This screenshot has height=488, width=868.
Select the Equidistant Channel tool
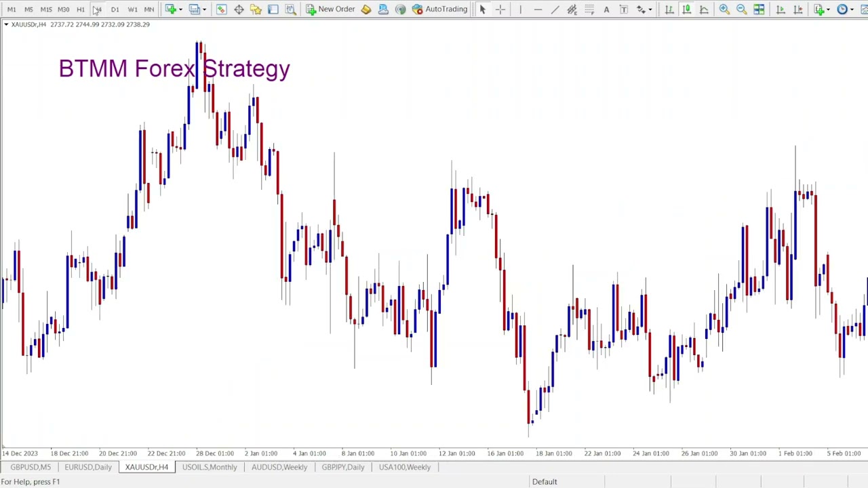572,9
